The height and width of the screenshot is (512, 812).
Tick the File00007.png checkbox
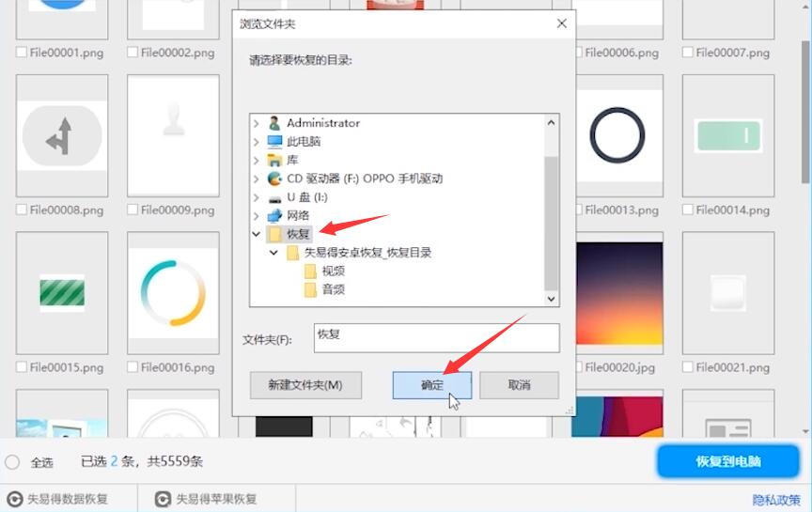[x=688, y=53]
